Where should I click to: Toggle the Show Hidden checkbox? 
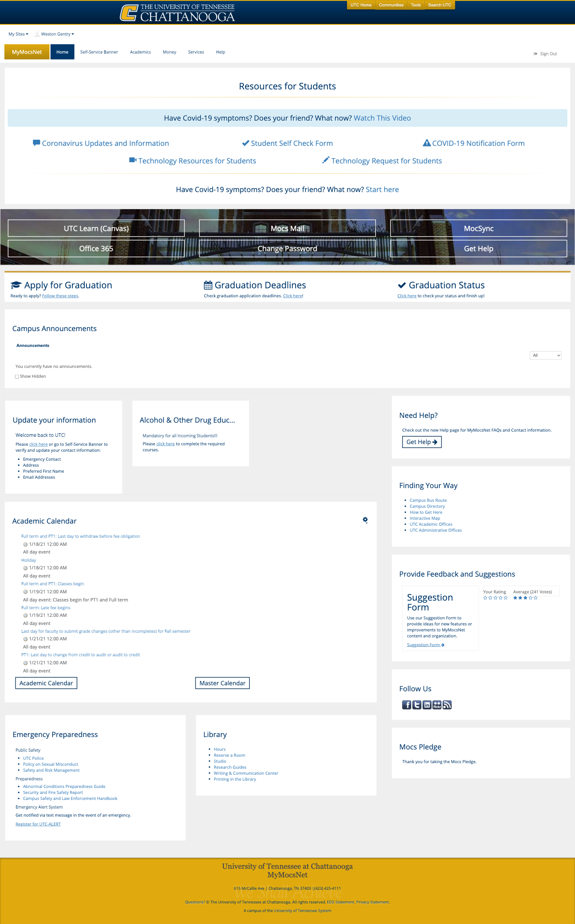(17, 377)
